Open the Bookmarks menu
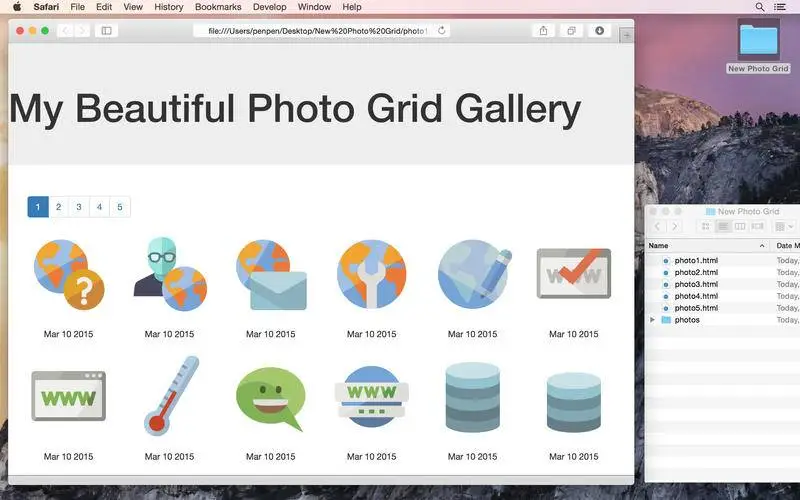 [218, 7]
